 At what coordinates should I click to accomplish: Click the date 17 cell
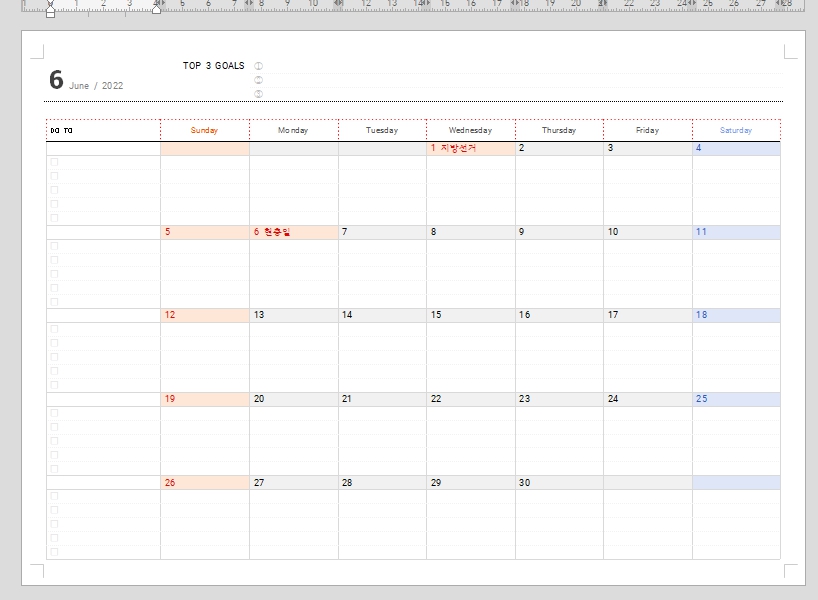tap(648, 315)
